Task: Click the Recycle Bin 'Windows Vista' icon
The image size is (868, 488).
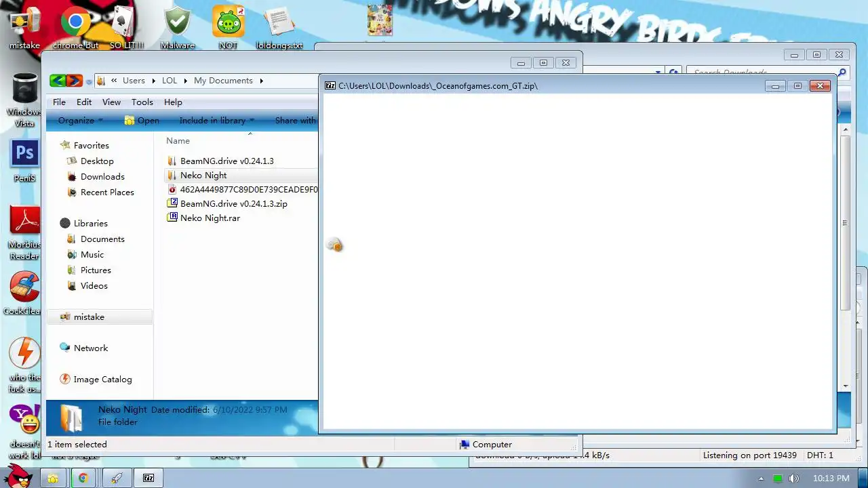Action: pos(24,100)
